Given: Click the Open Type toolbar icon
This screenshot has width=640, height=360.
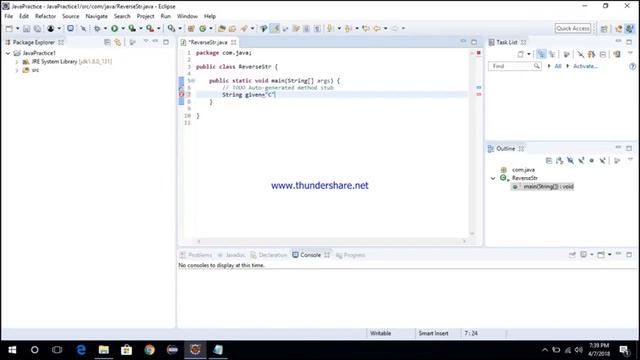Looking at the screenshot, I should point(222,29).
